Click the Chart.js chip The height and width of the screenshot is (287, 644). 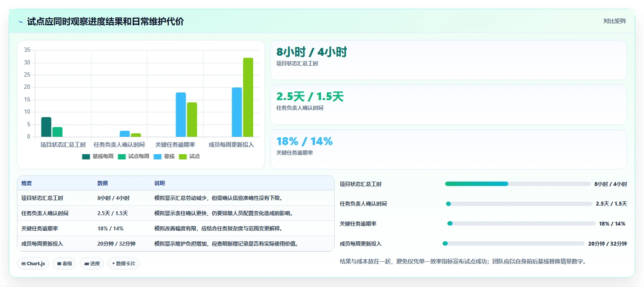click(x=33, y=263)
